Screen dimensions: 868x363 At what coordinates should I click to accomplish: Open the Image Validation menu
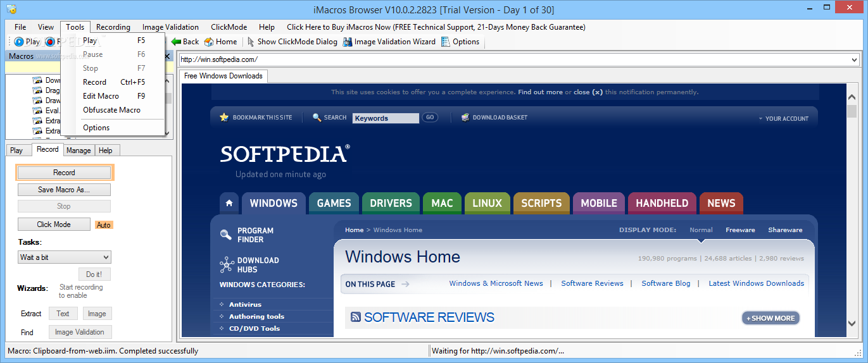tap(170, 27)
